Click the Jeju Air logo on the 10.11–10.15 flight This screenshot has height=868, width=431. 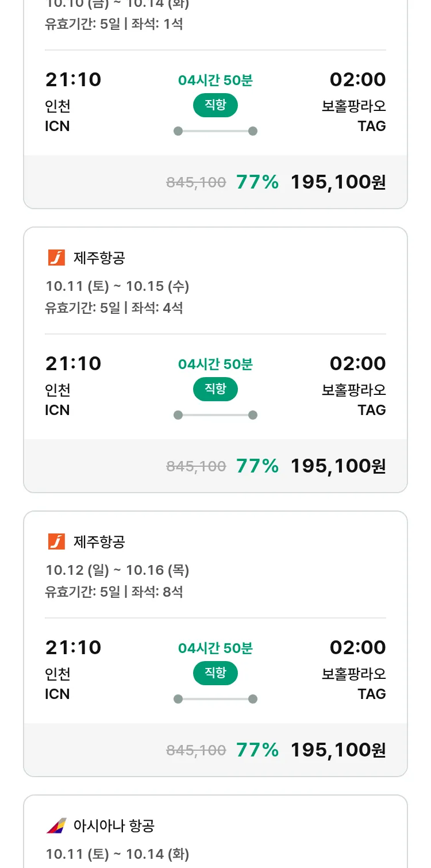point(56,258)
